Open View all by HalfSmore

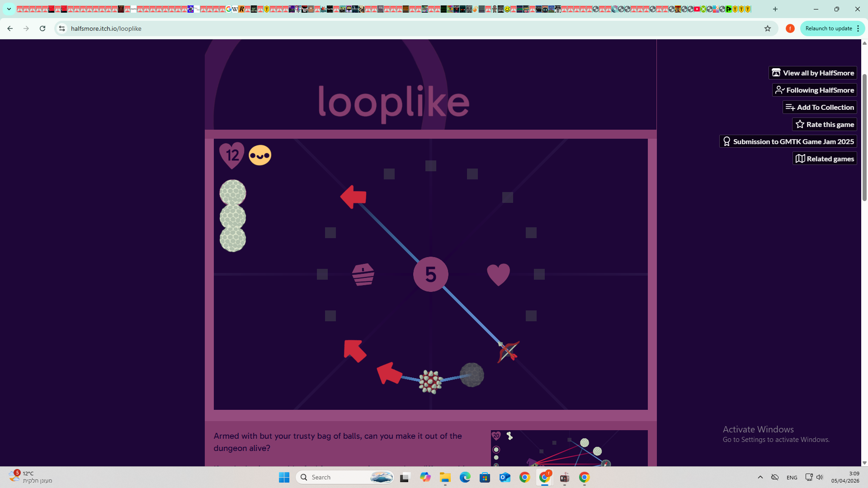click(813, 73)
